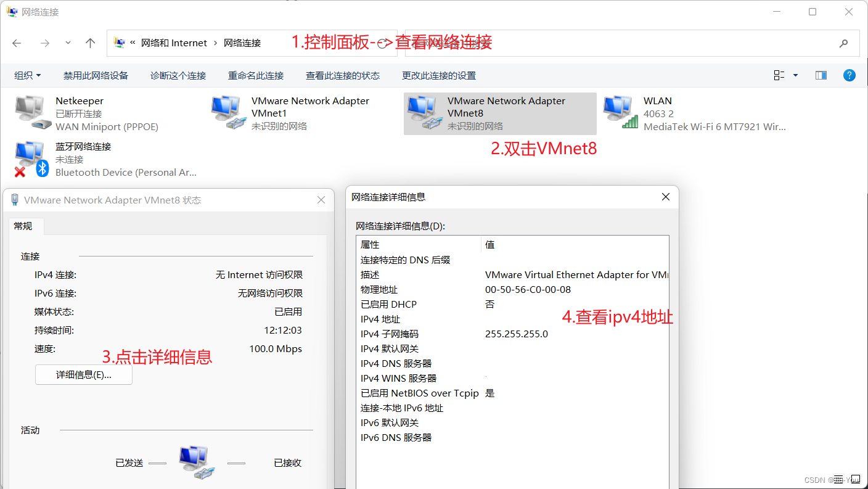Select the VMware Network Adapter VMnet8 icon
Viewport: 868px width, 489px height.
[x=424, y=112]
